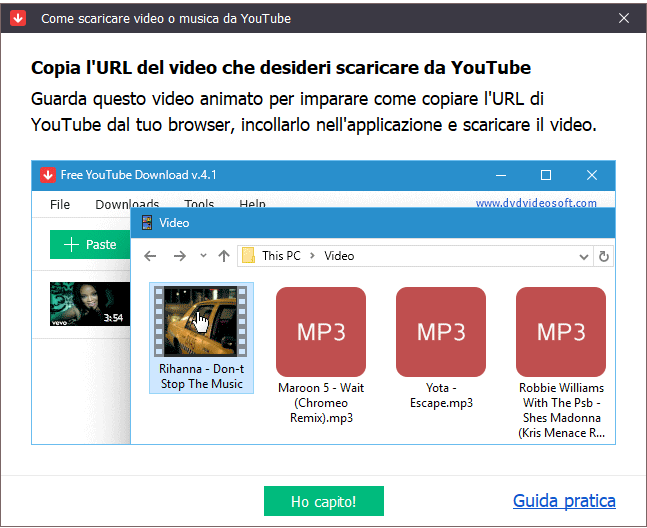Open the Tools menu in the tutorial window
647x528 pixels.
click(199, 203)
